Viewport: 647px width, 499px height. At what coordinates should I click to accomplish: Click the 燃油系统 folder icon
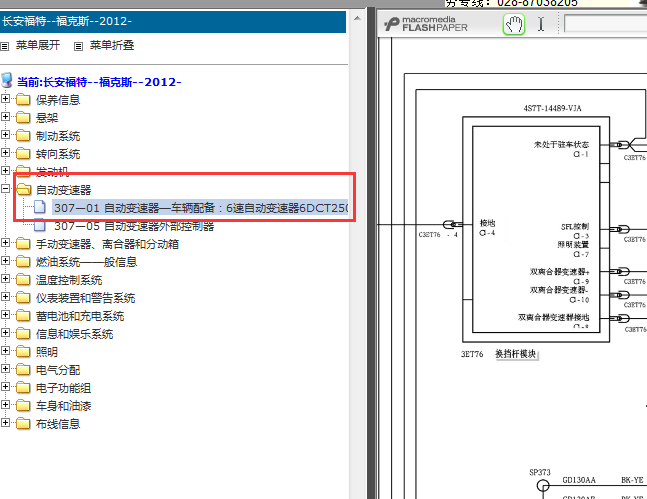(23, 262)
